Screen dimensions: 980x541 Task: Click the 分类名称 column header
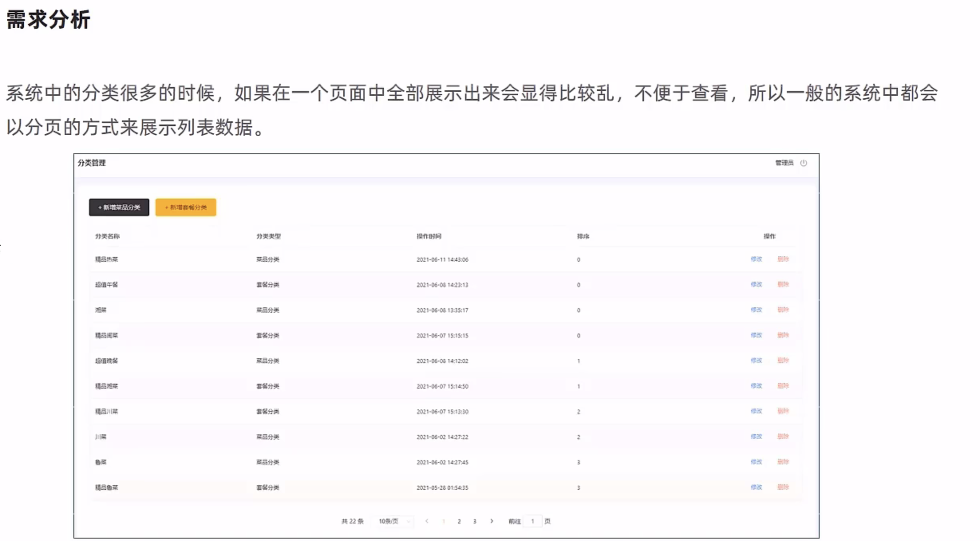point(107,236)
